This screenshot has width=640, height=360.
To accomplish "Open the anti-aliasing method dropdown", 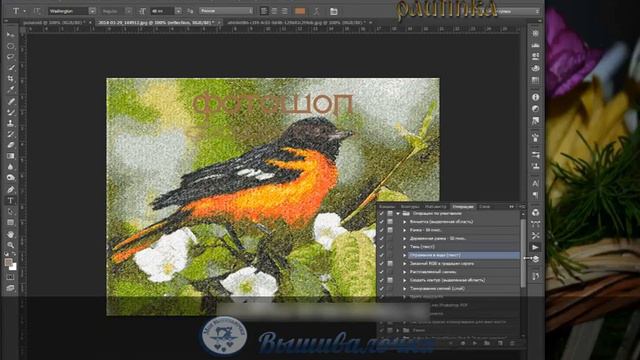I will [x=226, y=11].
